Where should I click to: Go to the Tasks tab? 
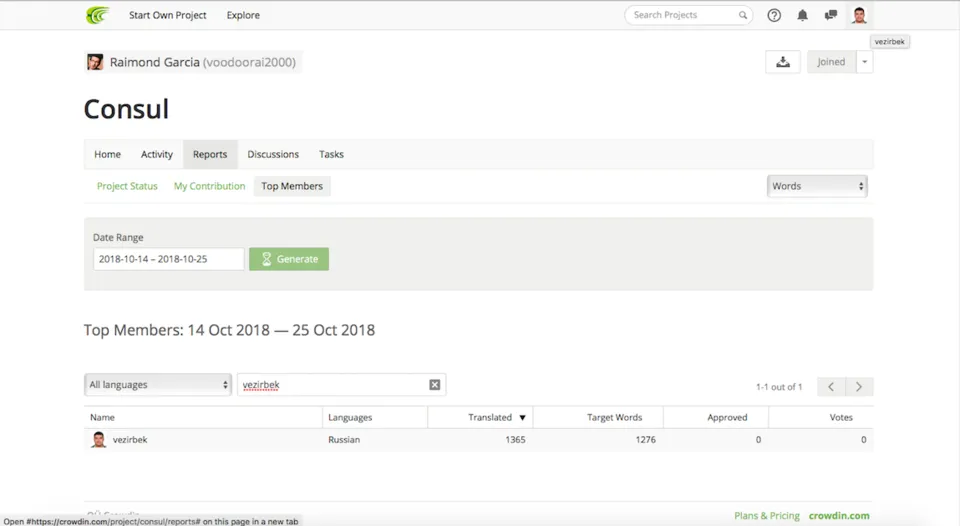pos(331,154)
